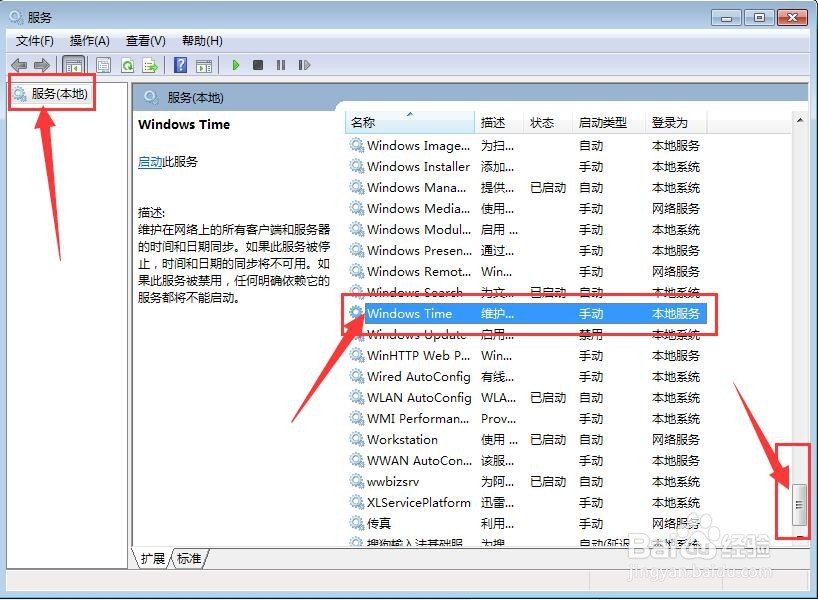Click the 已启动 status of wwbizsrv
This screenshot has width=818, height=600.
[x=548, y=482]
